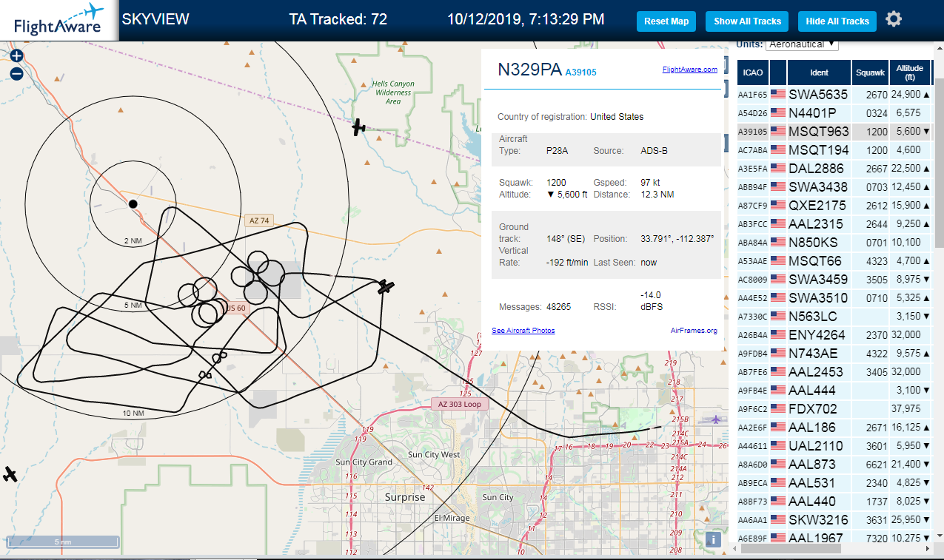The image size is (944, 560).
Task: Click Reset Map button
Action: tap(666, 21)
